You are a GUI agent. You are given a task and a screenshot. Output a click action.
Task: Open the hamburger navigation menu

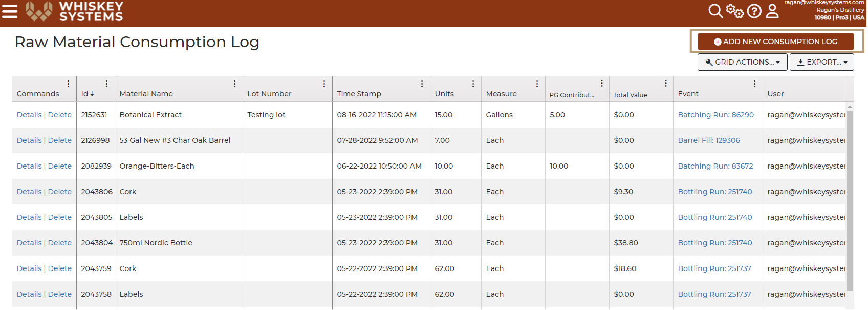pyautogui.click(x=10, y=11)
